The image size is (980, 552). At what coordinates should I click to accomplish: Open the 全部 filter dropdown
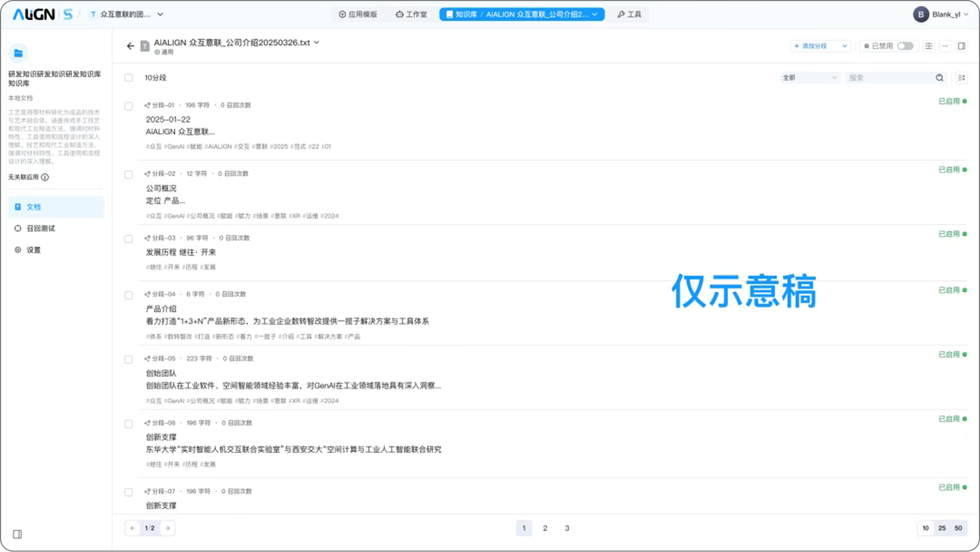(810, 78)
